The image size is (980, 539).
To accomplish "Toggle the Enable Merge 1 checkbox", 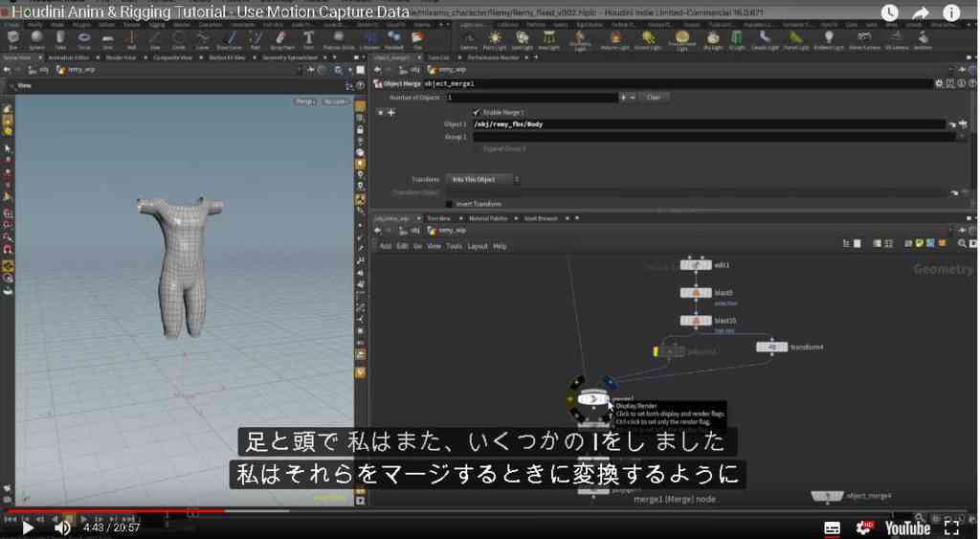I will point(476,112).
